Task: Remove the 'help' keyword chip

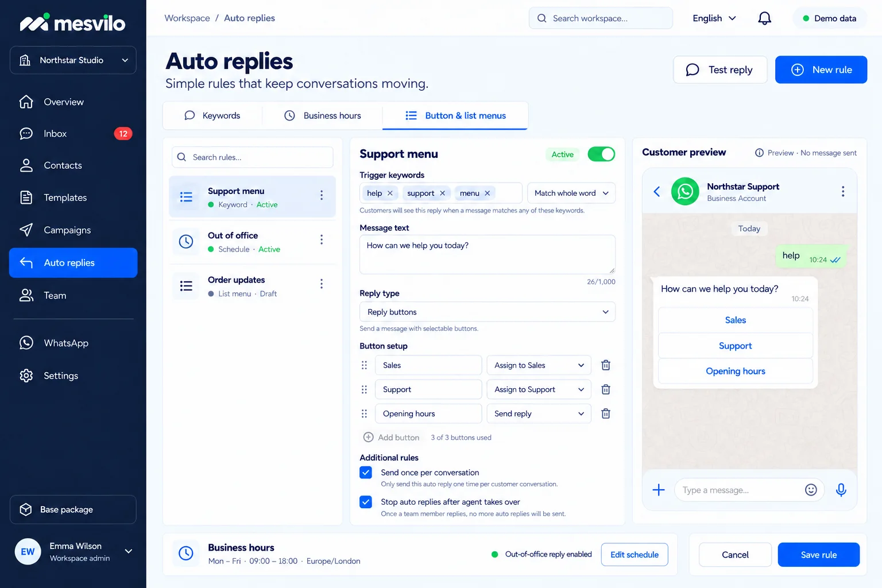Action: tap(390, 193)
